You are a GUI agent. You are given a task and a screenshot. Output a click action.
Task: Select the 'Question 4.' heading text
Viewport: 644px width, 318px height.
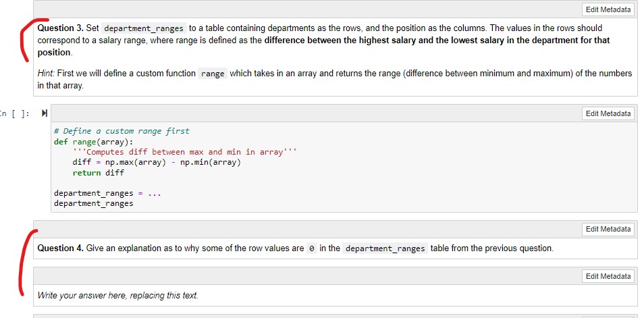click(61, 248)
